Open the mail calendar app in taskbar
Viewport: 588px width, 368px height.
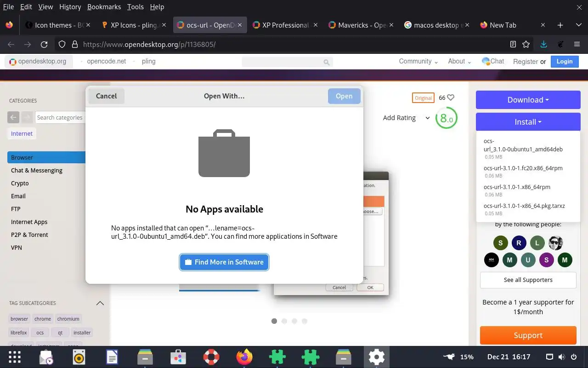[x=46, y=357]
